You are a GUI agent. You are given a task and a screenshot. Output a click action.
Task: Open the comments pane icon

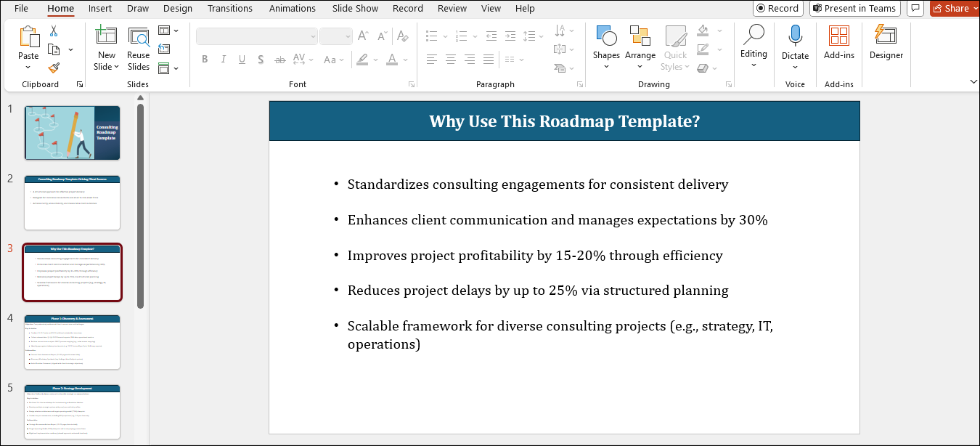(x=917, y=9)
